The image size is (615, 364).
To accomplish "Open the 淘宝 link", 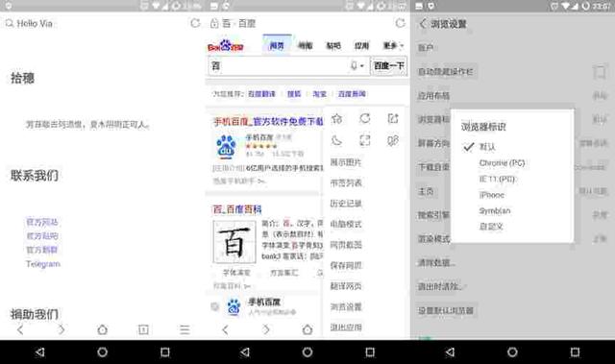I will [320, 94].
